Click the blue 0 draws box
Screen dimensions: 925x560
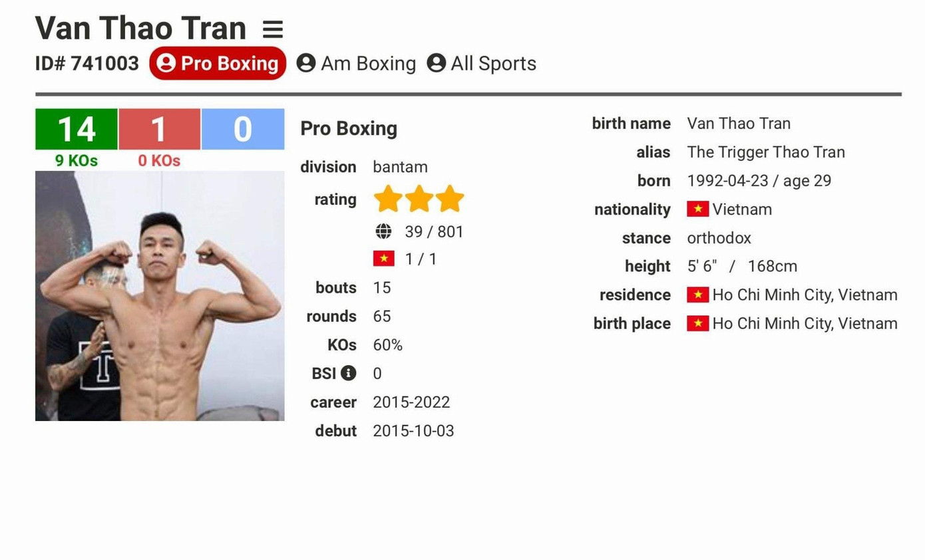[x=242, y=129]
